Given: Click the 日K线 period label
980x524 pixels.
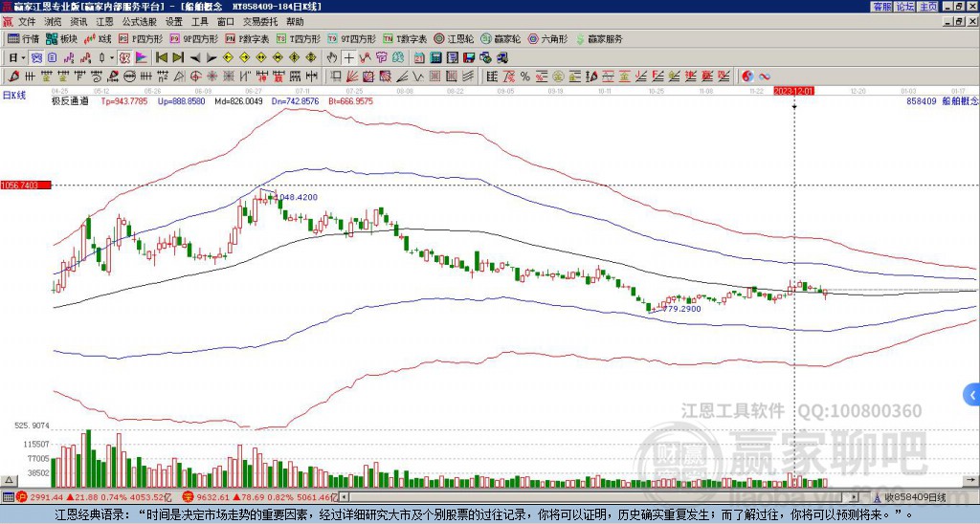Looking at the screenshot, I should tap(14, 95).
